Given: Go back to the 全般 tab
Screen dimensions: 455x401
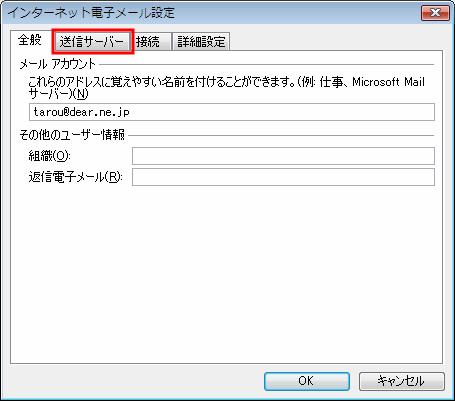Looking at the screenshot, I should pyautogui.click(x=30, y=40).
